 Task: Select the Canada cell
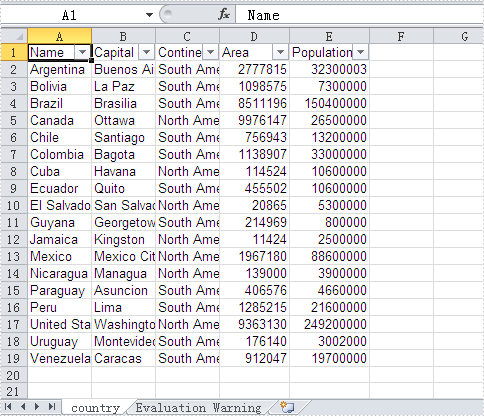point(59,120)
